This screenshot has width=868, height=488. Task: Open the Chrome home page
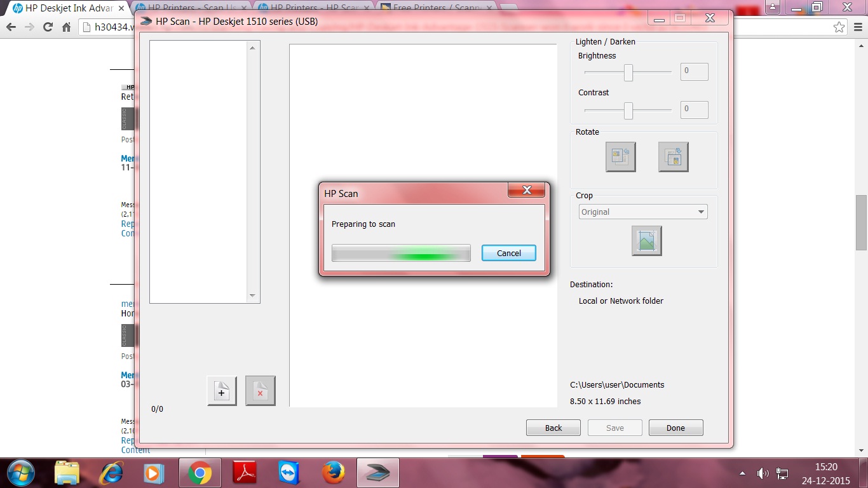click(66, 27)
